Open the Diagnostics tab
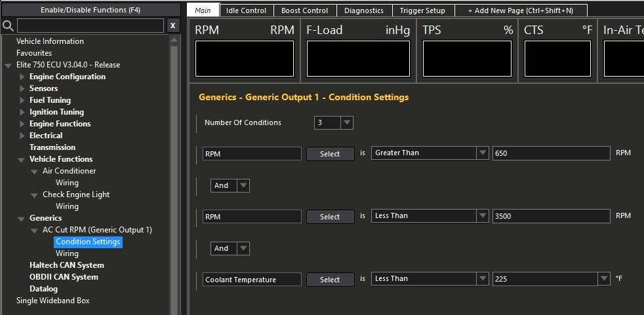644x315 pixels. click(364, 10)
